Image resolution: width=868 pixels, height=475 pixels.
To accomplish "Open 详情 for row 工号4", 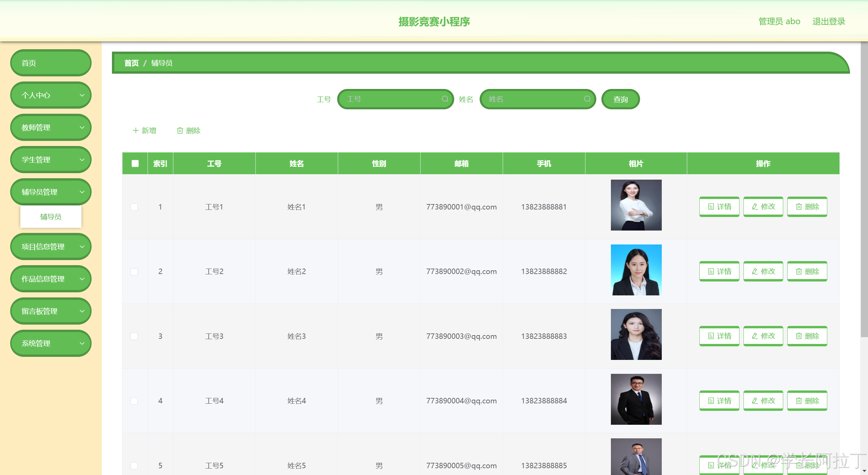I will pyautogui.click(x=719, y=401).
